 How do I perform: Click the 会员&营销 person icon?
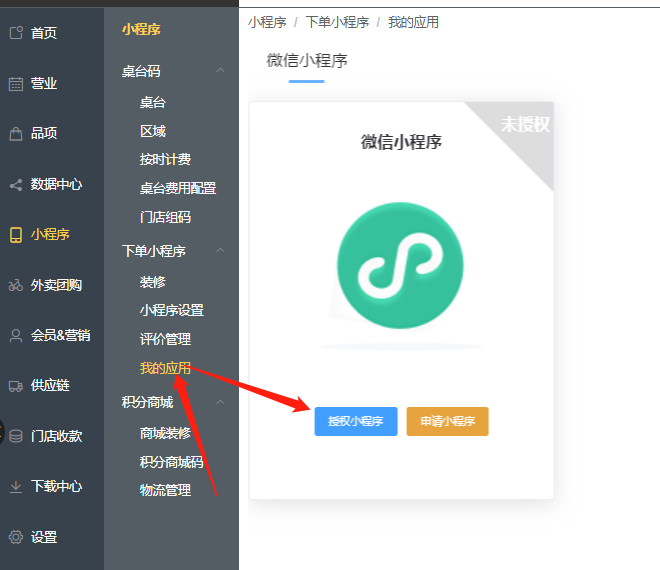(x=16, y=336)
